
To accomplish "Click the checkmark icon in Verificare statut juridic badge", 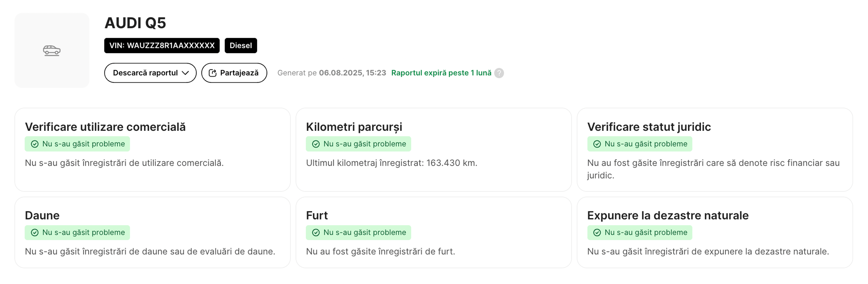I will [x=597, y=144].
